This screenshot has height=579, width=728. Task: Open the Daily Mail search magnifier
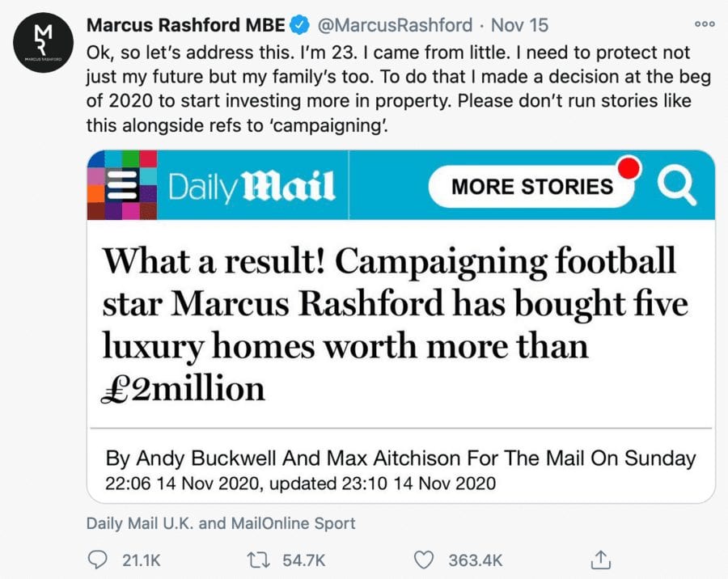(x=676, y=186)
